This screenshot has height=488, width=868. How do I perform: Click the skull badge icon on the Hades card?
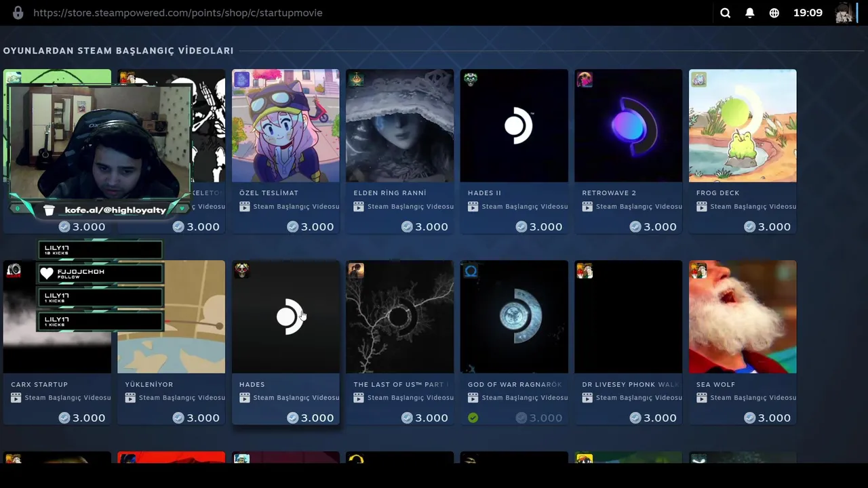click(x=241, y=271)
